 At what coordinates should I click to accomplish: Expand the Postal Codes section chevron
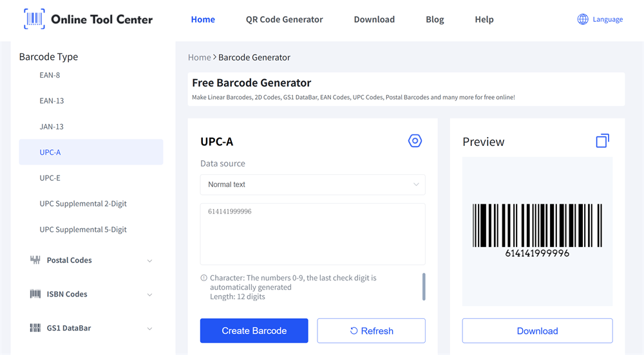149,260
